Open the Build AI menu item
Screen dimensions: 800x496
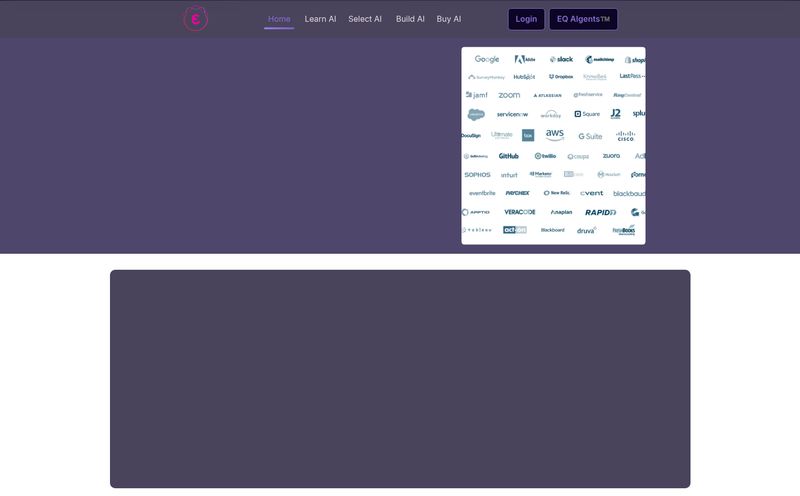click(x=410, y=19)
